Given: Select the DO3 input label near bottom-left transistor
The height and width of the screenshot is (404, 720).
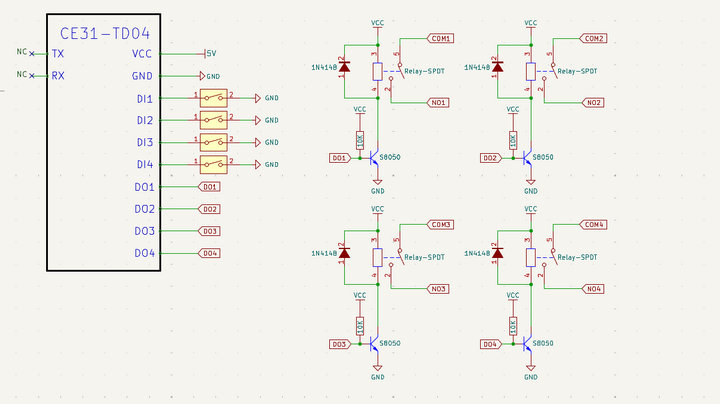Looking at the screenshot, I should [339, 344].
